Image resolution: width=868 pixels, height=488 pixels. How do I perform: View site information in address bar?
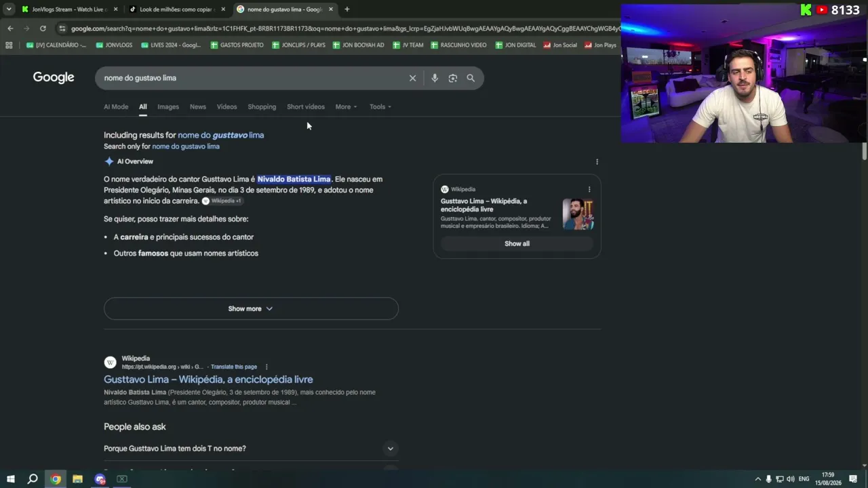pyautogui.click(x=62, y=28)
